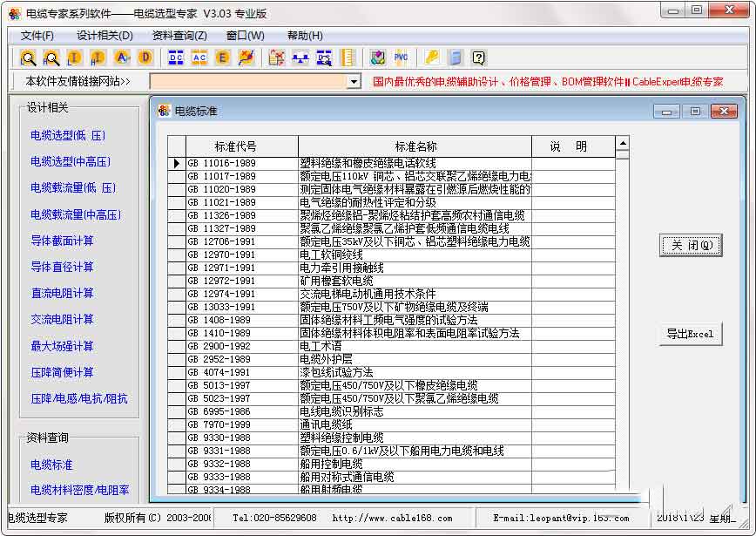The width and height of the screenshot is (756, 536).
Task: Click the 关闭(Q) button
Action: (691, 246)
